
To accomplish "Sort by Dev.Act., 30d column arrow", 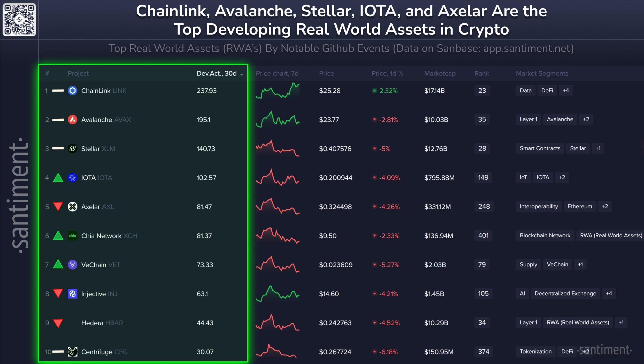I will [x=242, y=74].
